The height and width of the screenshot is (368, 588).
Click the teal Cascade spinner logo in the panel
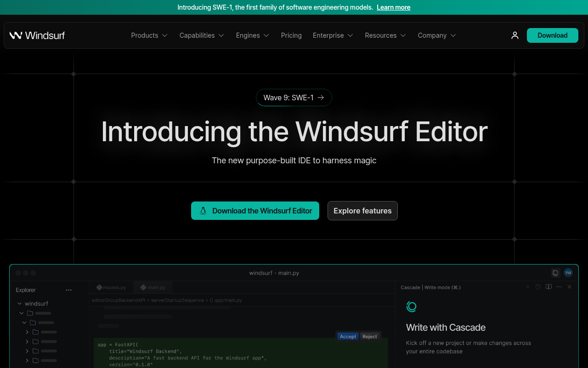click(x=411, y=306)
